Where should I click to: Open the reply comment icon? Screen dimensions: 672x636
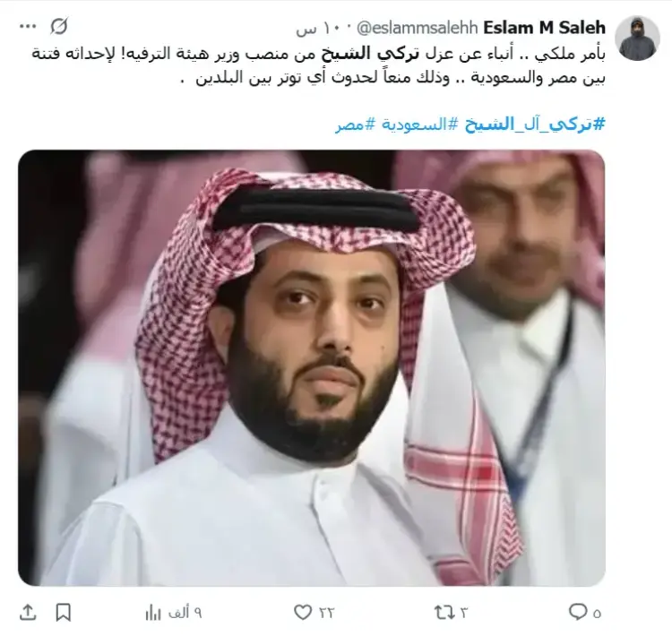[x=578, y=612]
